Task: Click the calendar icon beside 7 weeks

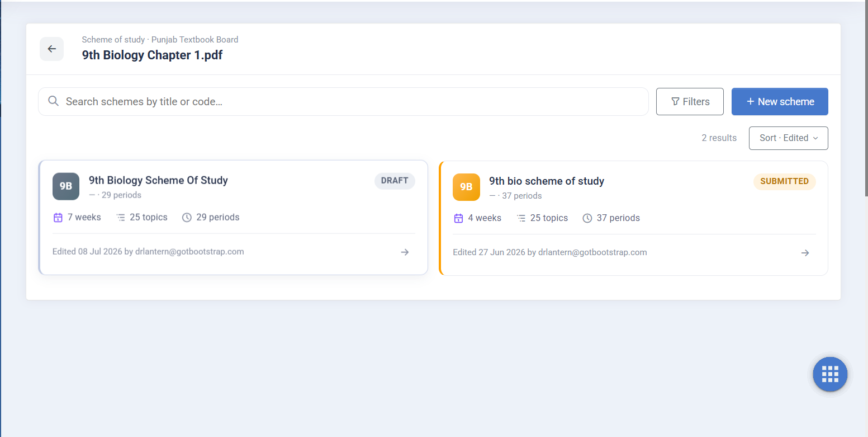Action: [x=58, y=218]
